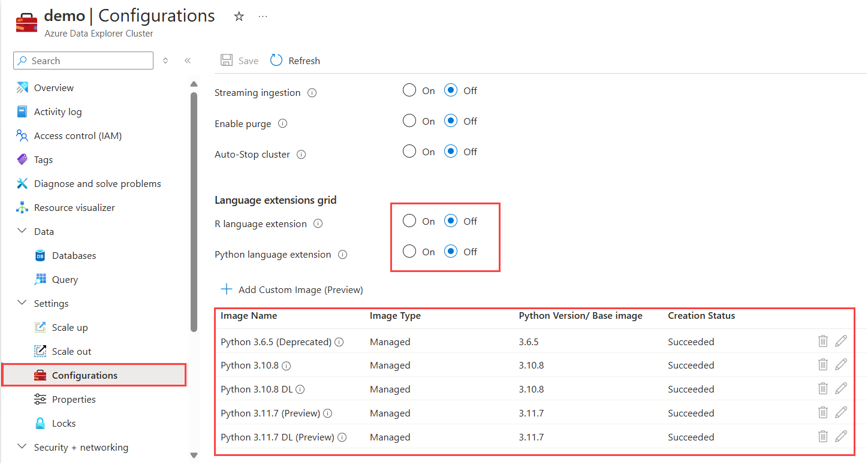Open Resource visualizer
This screenshot has width=868, height=465.
pos(75,207)
